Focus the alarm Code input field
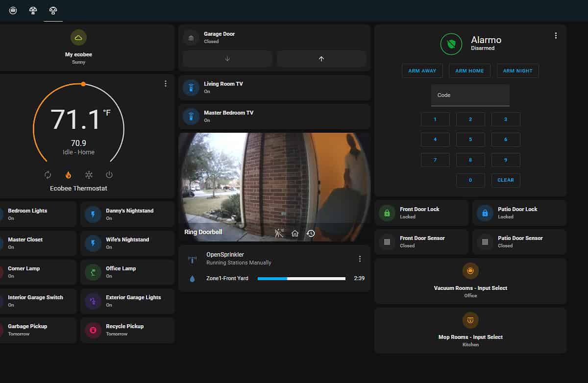The width and height of the screenshot is (588, 383). pos(470,95)
